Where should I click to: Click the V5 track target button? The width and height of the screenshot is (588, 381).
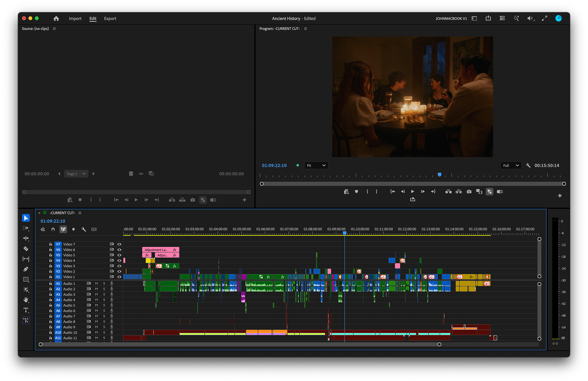(x=58, y=255)
